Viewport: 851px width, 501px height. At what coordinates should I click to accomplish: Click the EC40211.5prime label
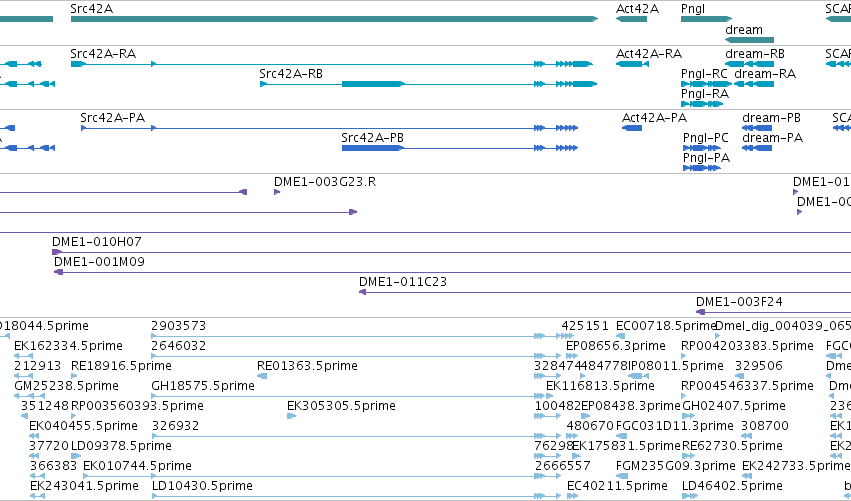pos(617,486)
